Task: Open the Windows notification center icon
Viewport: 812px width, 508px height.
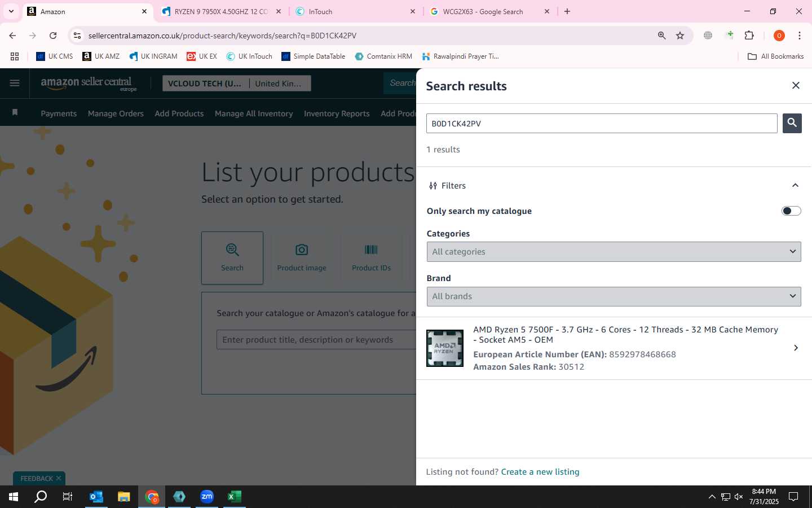Action: click(793, 497)
